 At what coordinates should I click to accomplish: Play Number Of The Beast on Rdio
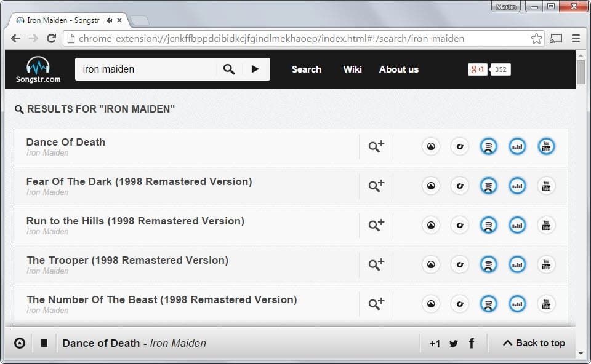[459, 304]
